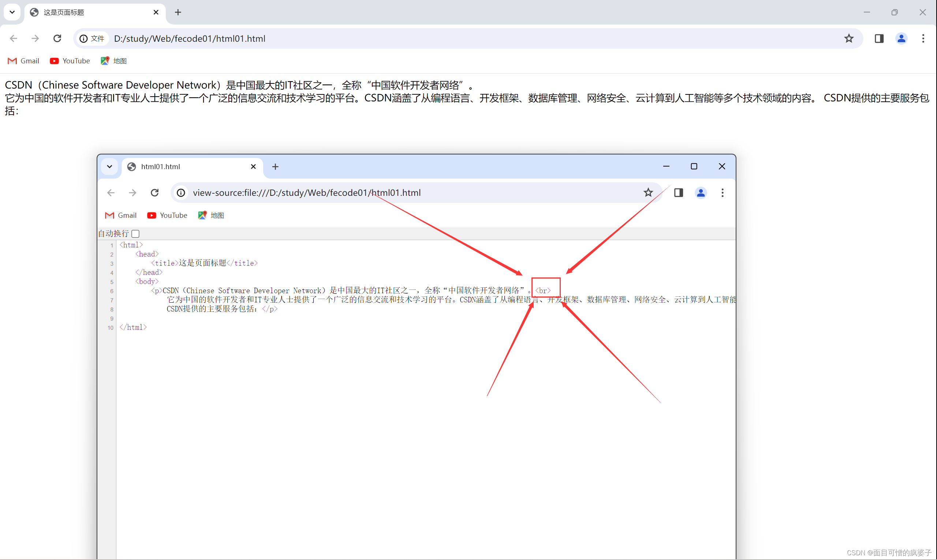Open the tab search dropdown in the view-source window
The image size is (937, 560).
coord(109,167)
